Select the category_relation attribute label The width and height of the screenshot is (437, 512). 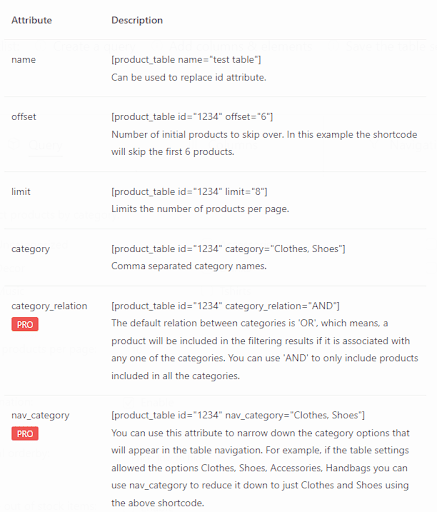click(x=49, y=306)
